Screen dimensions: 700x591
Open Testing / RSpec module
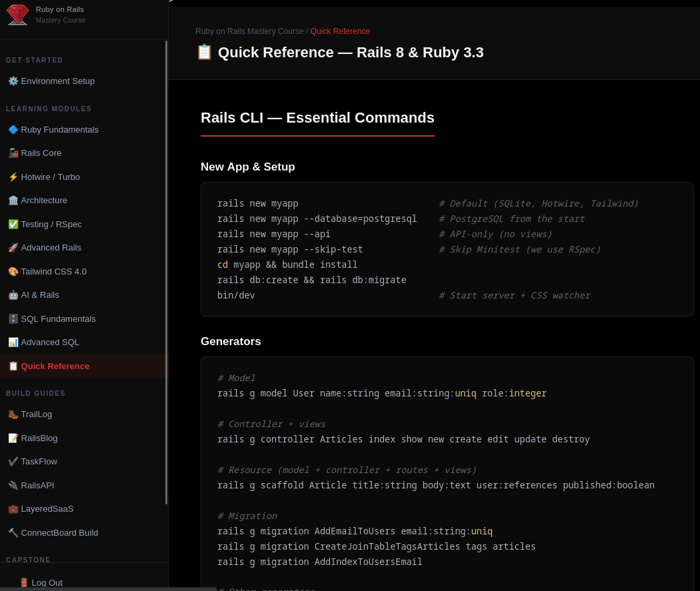click(83, 225)
